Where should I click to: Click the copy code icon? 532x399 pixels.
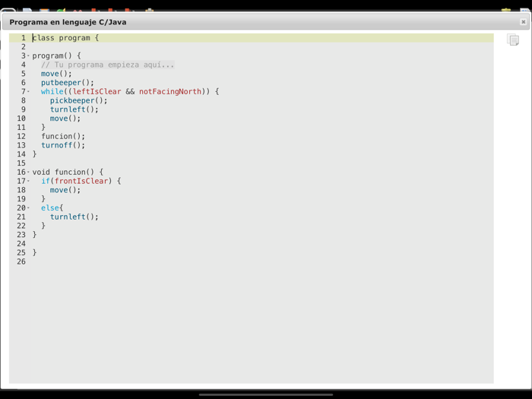point(513,40)
